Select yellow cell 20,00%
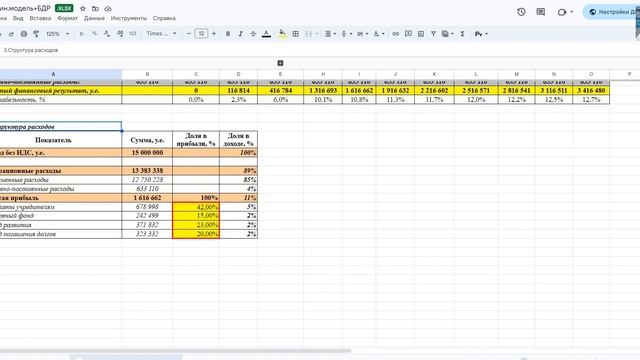Screen dimensions: 640x360 tap(196, 234)
